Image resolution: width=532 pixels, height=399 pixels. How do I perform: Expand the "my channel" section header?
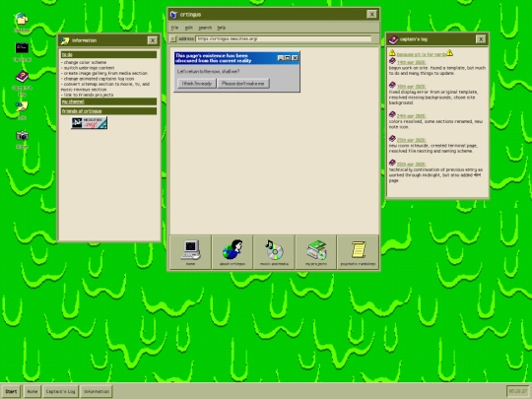109,101
